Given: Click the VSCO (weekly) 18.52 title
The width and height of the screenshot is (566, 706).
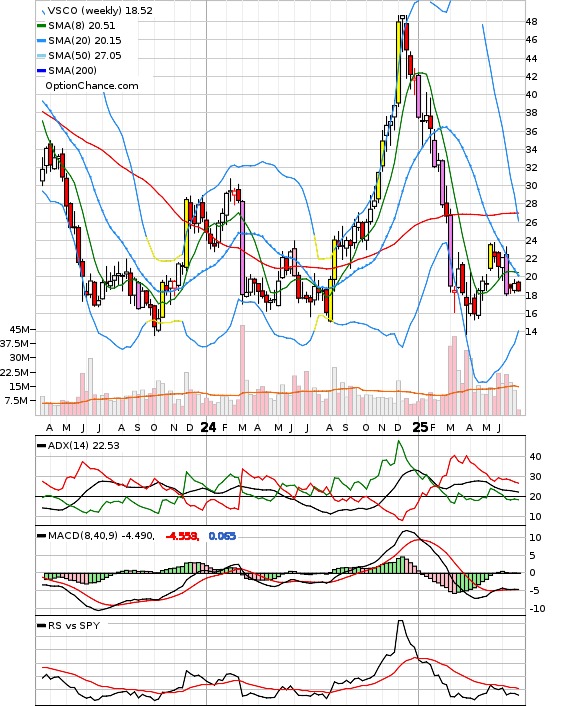Looking at the screenshot, I should [100, 11].
